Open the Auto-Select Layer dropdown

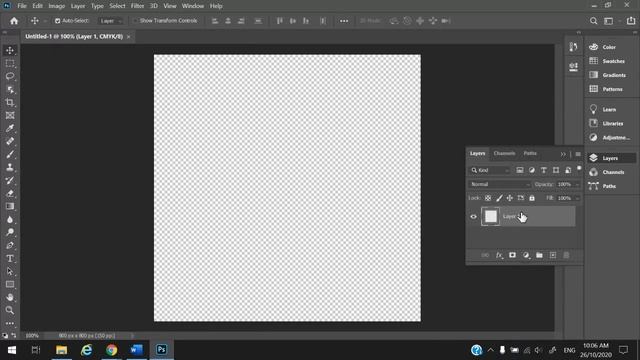click(x=111, y=21)
